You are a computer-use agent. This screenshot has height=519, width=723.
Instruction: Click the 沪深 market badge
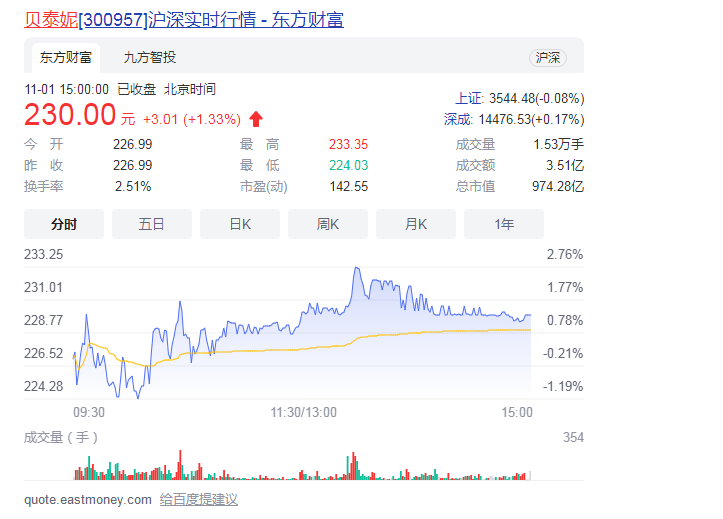click(x=547, y=58)
